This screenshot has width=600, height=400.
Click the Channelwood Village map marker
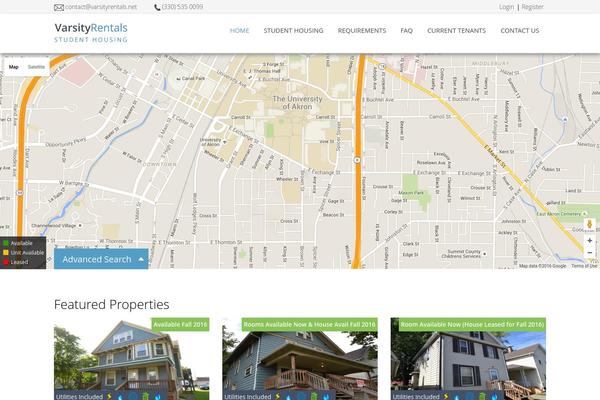pos(80,225)
